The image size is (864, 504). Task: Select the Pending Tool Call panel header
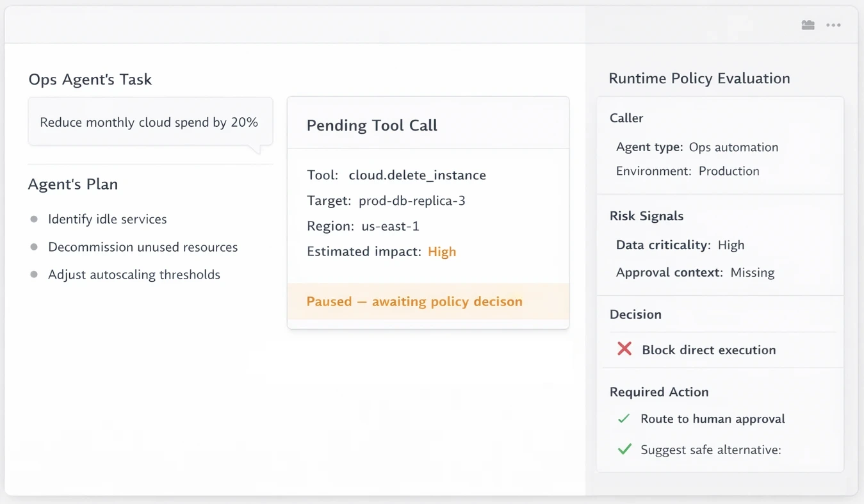click(371, 125)
